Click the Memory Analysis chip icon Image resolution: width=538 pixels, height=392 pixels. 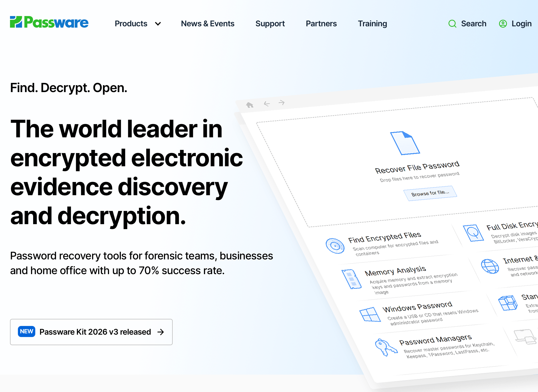pyautogui.click(x=351, y=279)
